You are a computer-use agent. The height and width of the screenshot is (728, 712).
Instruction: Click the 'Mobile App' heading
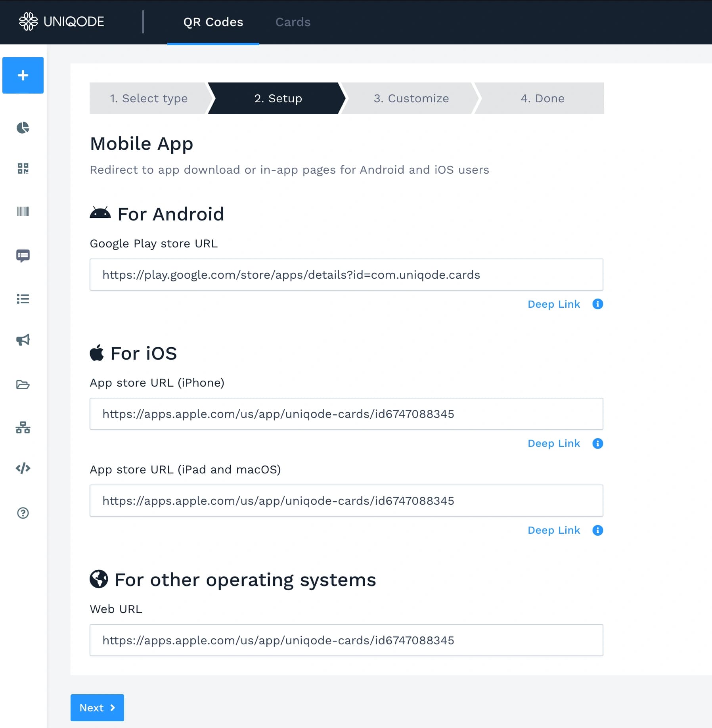tap(142, 144)
